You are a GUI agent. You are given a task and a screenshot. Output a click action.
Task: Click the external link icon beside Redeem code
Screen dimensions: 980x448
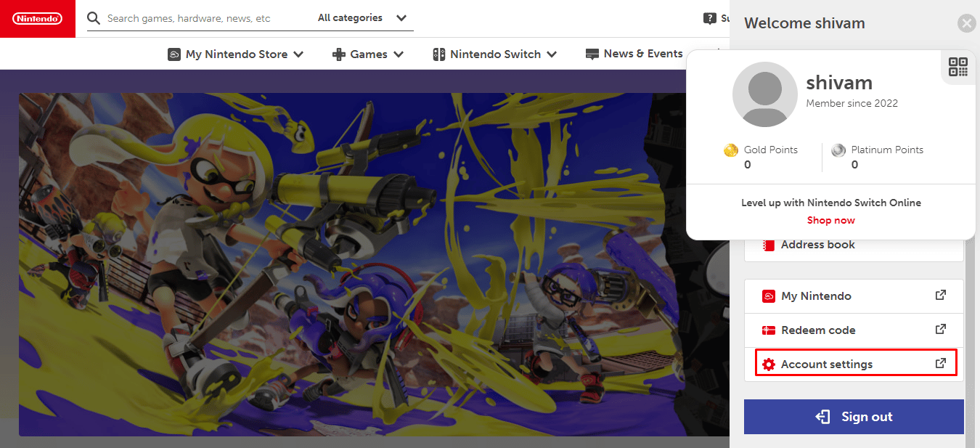tap(941, 330)
